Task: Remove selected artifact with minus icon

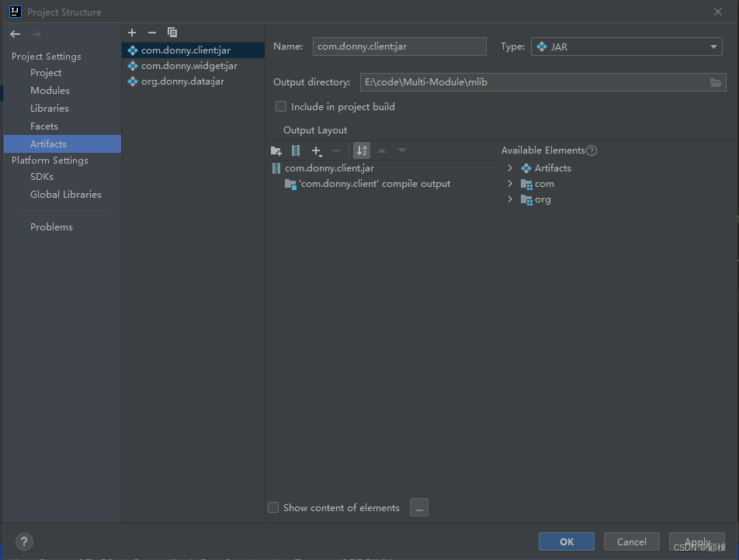Action: [152, 33]
